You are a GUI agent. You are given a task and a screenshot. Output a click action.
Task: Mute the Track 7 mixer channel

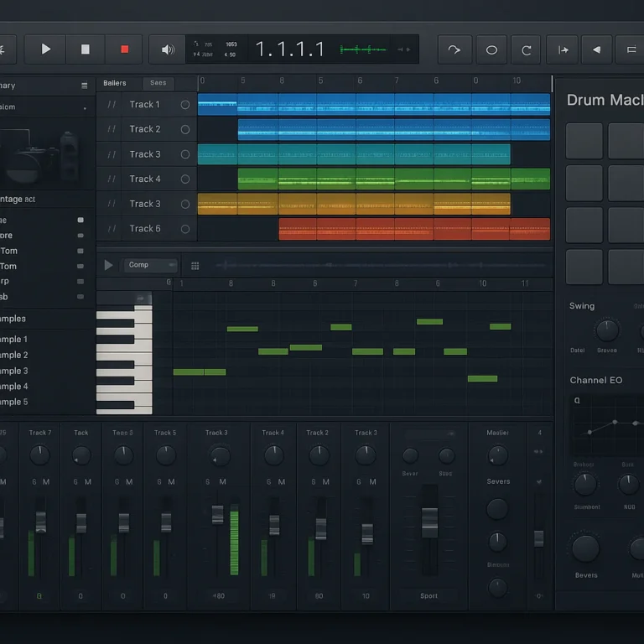coord(46,482)
